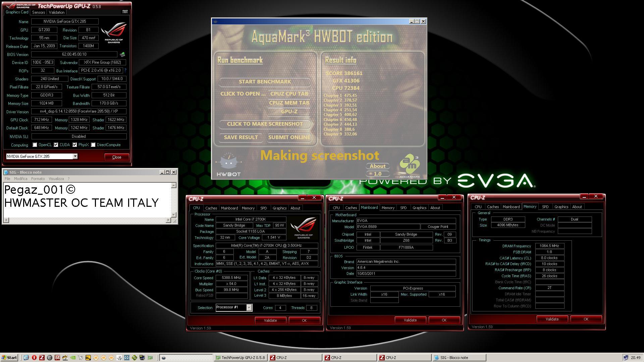Open the Visualizza menu in Notepad
Image resolution: width=644 pixels, height=362 pixels.
56,179
